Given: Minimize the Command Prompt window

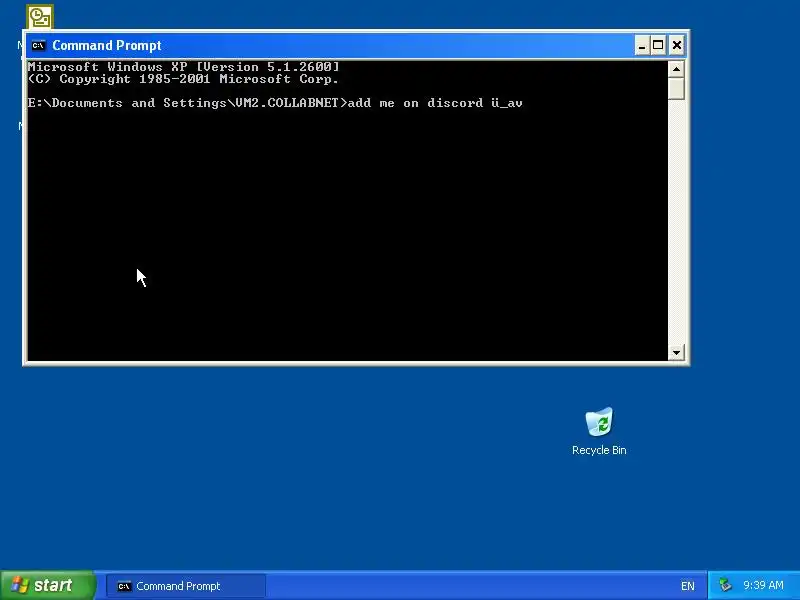Looking at the screenshot, I should pyautogui.click(x=642, y=45).
